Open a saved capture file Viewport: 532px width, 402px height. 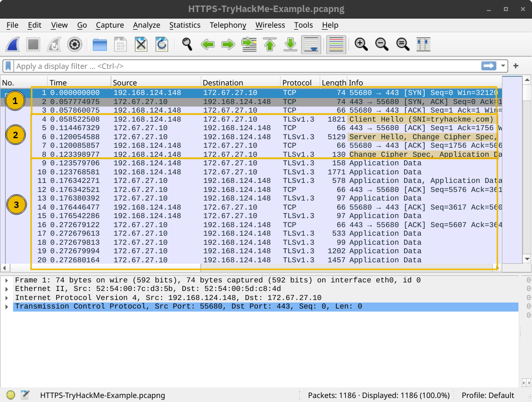click(100, 44)
